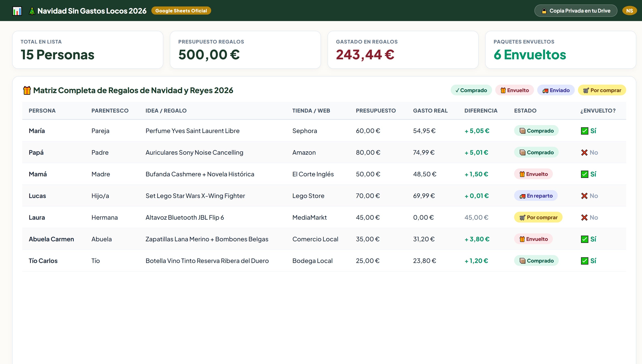The image size is (642, 364).
Task: Click the En reparto status badge for Lucas
Action: pos(536,196)
